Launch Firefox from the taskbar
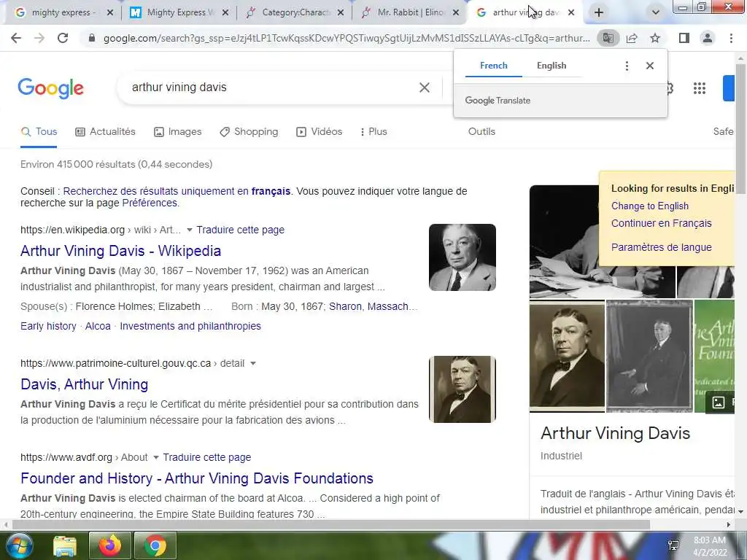This screenshot has height=560, width=747. coord(109,545)
